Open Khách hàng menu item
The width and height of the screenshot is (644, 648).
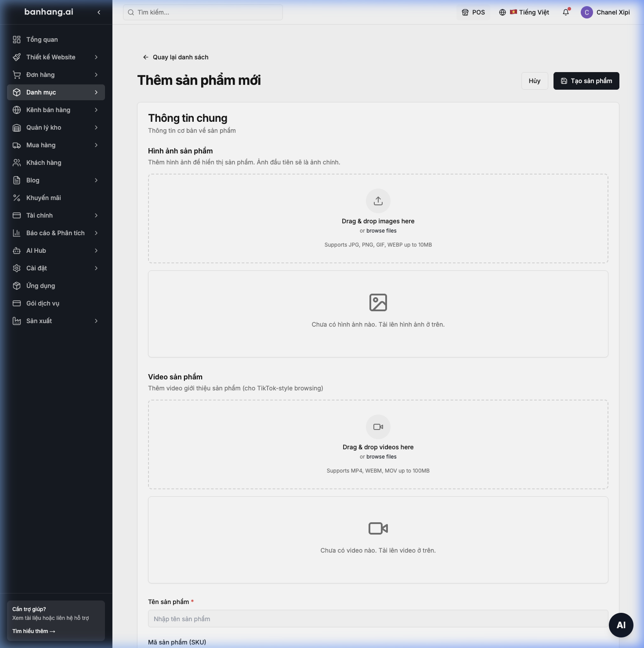(x=56, y=163)
